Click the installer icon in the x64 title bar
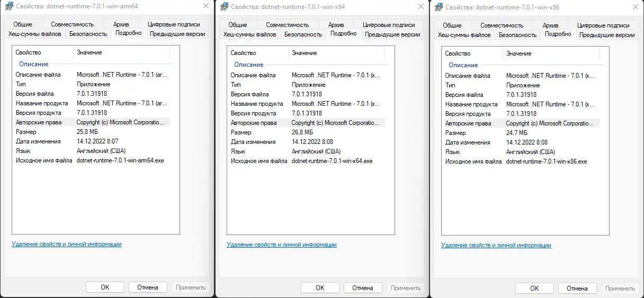The image size is (644, 298). pyautogui.click(x=223, y=8)
